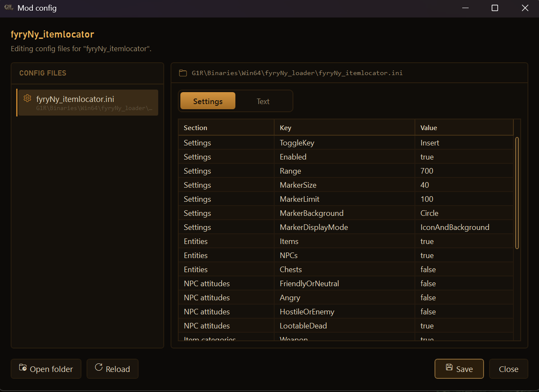Viewport: 539px width, 392px height.
Task: Switch to the Settings tab
Action: (208, 101)
